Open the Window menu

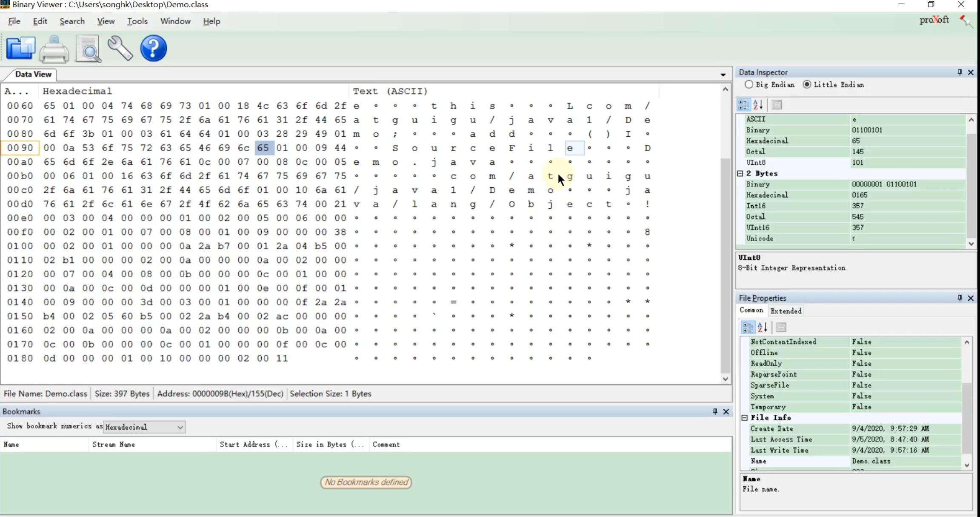click(x=175, y=21)
